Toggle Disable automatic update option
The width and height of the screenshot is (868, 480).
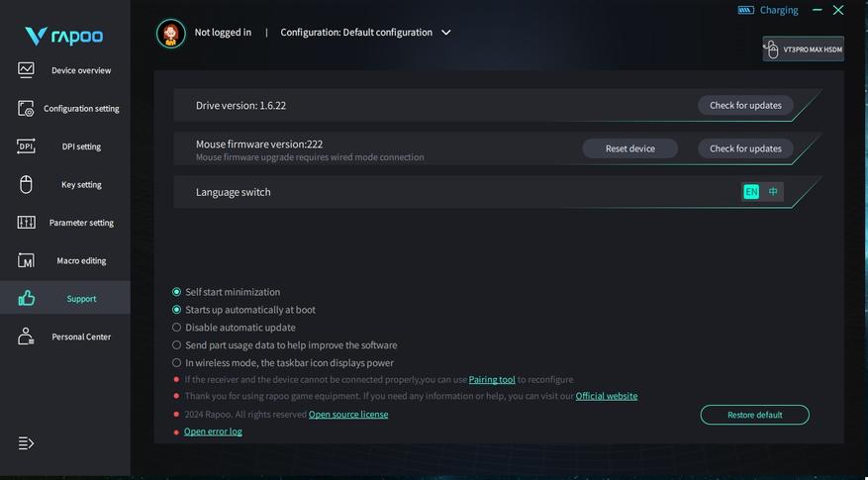pyautogui.click(x=177, y=328)
